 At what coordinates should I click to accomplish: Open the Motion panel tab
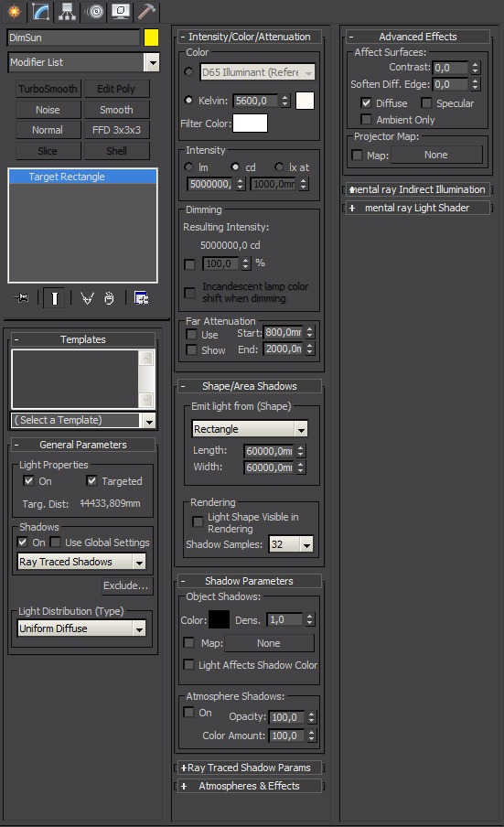point(95,11)
